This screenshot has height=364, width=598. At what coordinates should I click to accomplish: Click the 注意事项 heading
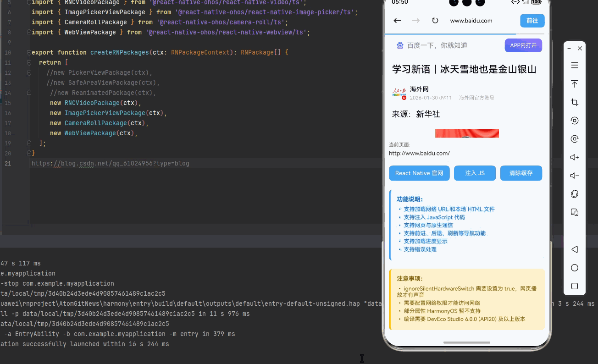click(410, 278)
